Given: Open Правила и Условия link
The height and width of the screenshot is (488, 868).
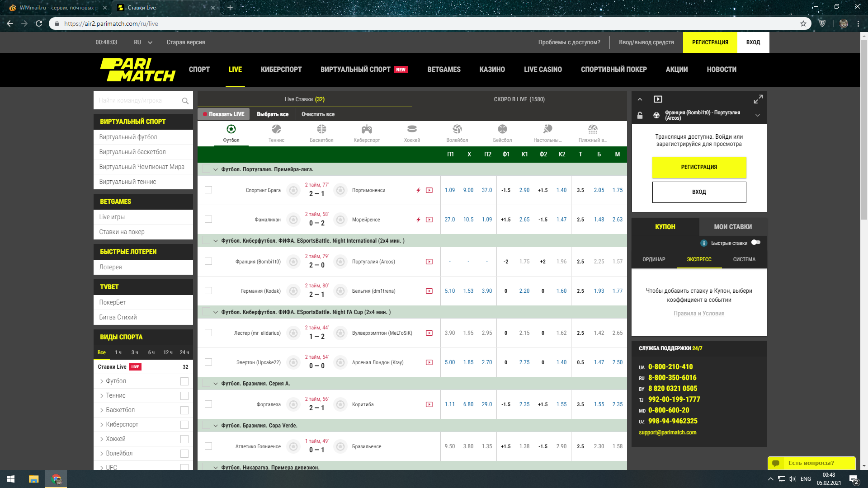Looking at the screenshot, I should tap(699, 314).
